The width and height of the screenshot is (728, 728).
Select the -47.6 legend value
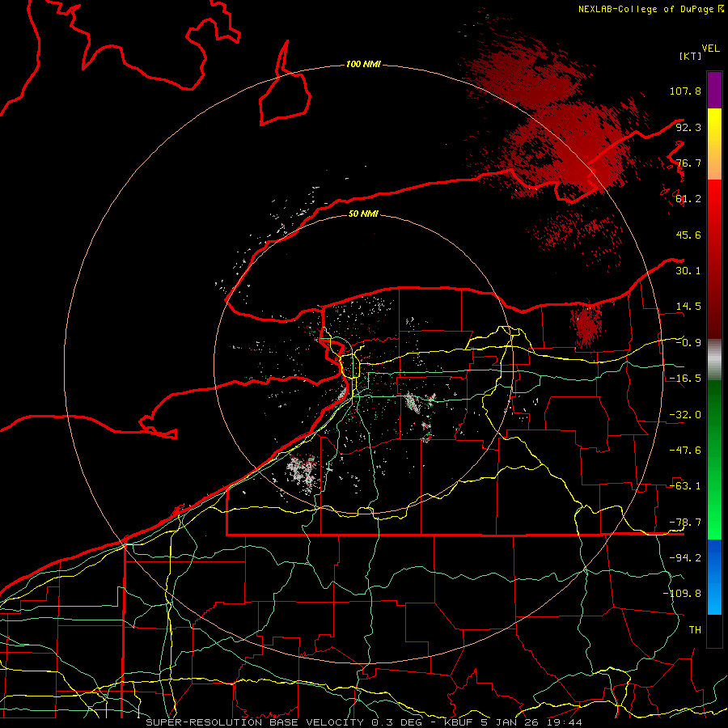(685, 451)
